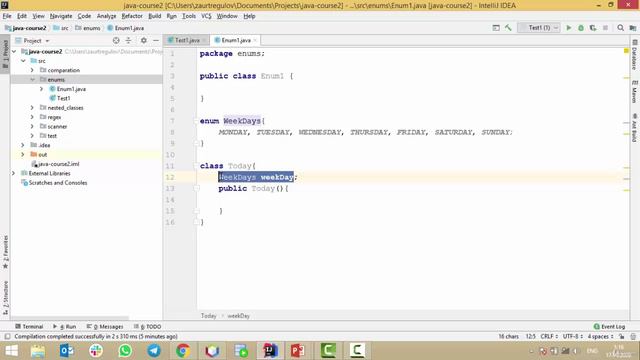Click the Windows Start button
The width and height of the screenshot is (640, 360).
point(11,351)
